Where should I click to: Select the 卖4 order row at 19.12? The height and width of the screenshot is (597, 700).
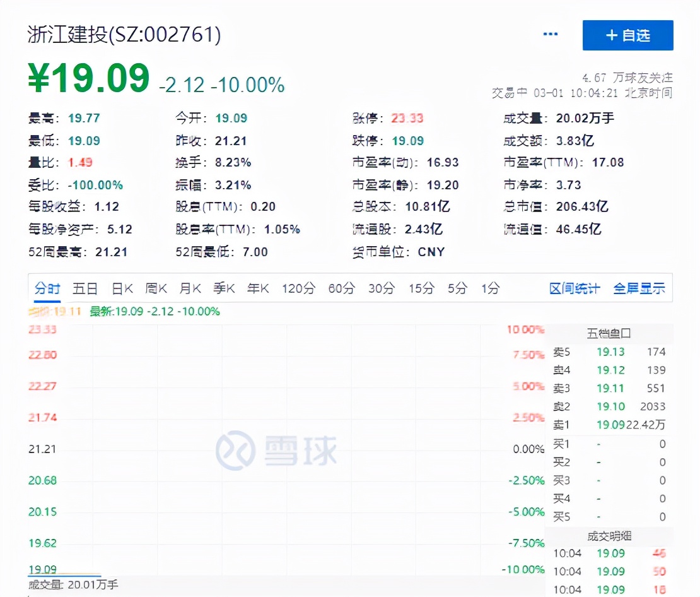tap(609, 370)
